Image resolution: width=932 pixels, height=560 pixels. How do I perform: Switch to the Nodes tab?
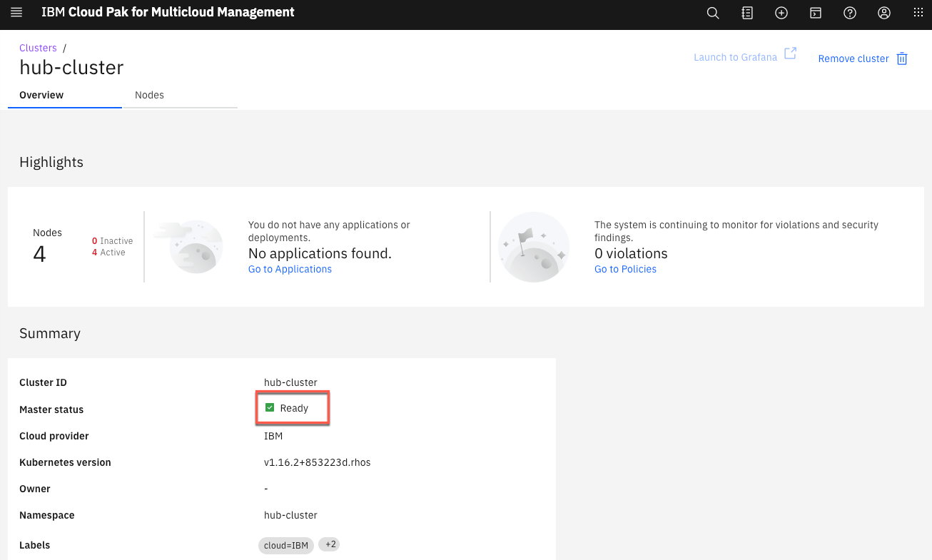(x=149, y=95)
